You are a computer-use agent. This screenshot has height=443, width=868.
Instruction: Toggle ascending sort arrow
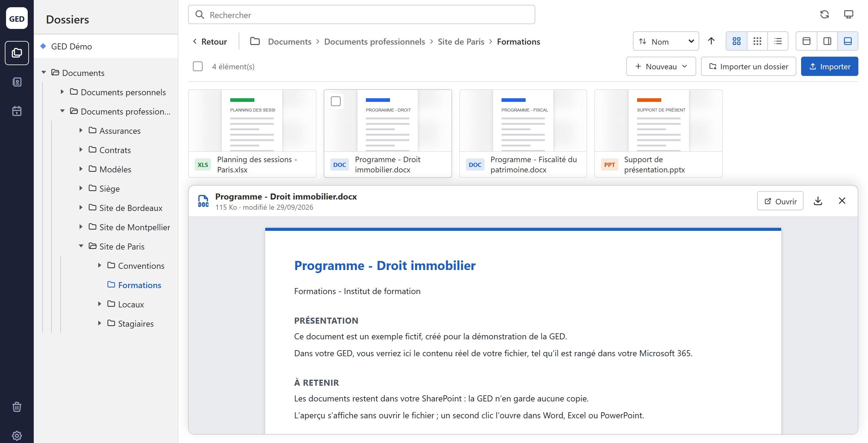pos(711,41)
